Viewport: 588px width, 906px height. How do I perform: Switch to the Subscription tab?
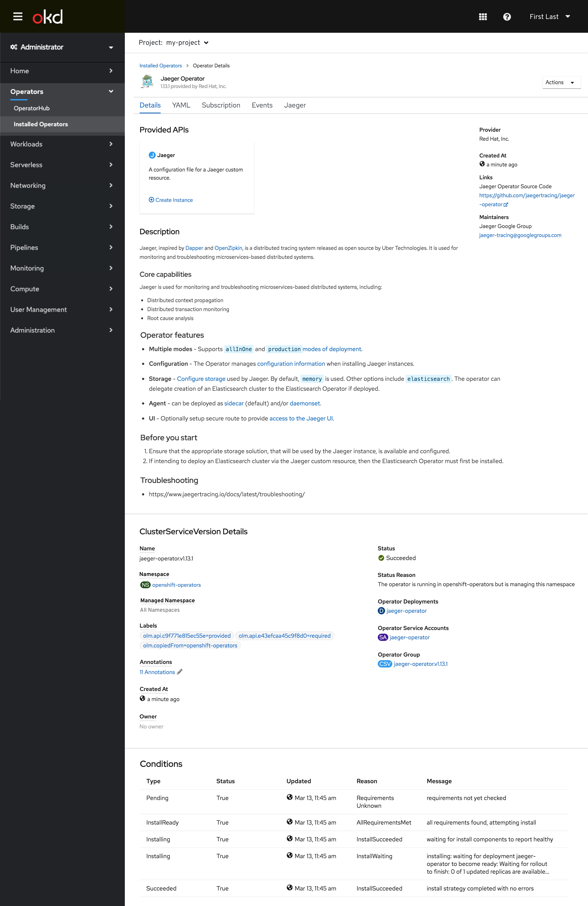[221, 105]
